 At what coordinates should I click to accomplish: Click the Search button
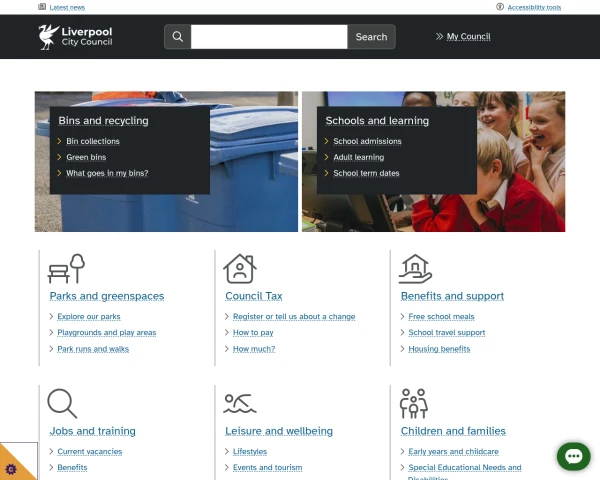(x=371, y=37)
